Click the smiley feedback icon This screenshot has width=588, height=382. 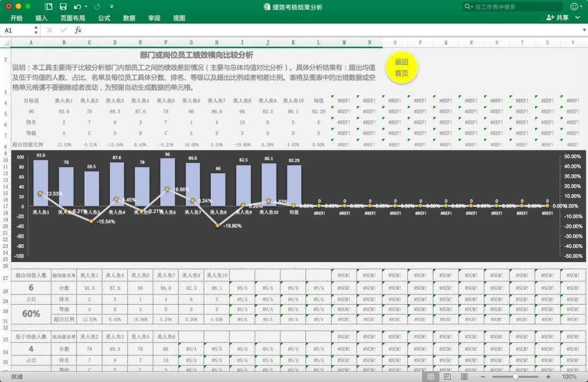574,7
